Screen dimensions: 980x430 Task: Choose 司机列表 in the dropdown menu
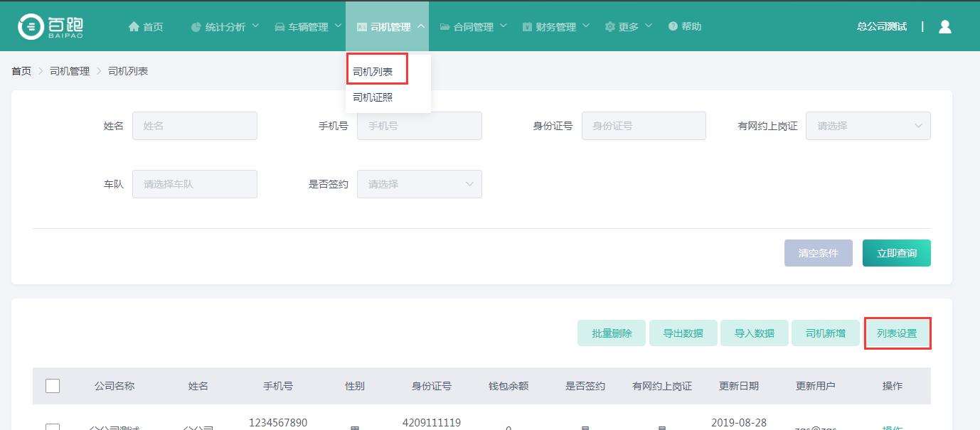pos(373,72)
